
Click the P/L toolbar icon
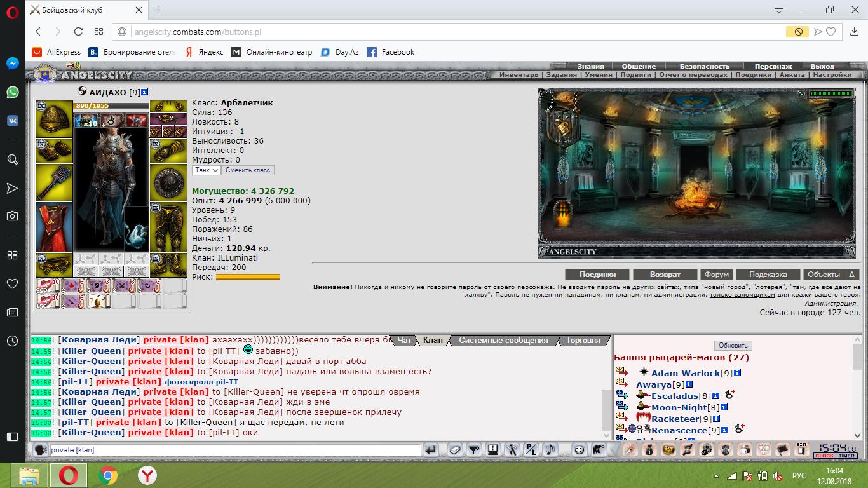click(531, 450)
